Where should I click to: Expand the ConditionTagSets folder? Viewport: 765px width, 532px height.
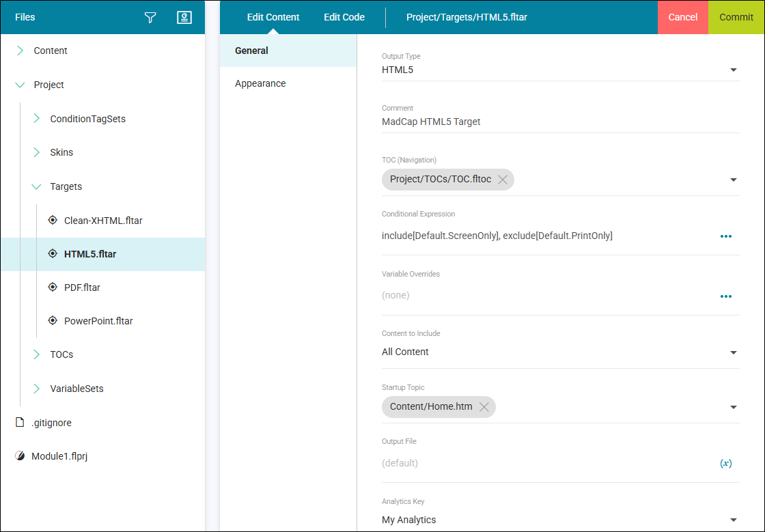click(37, 119)
